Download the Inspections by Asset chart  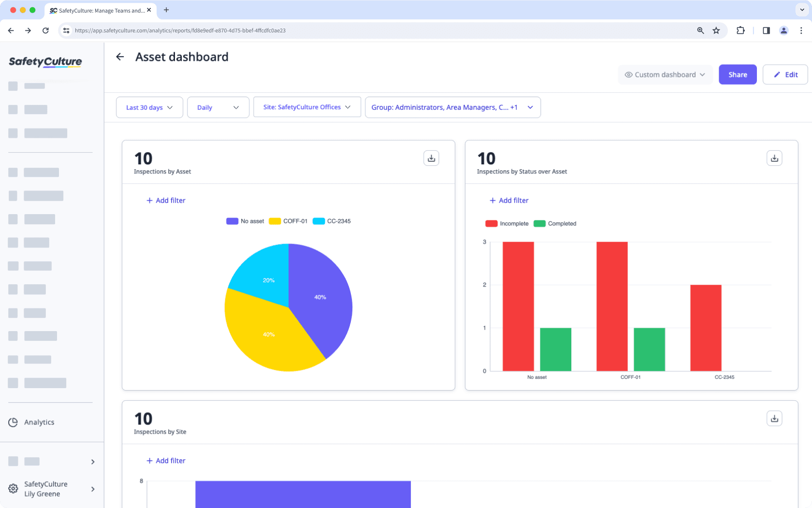(x=431, y=158)
